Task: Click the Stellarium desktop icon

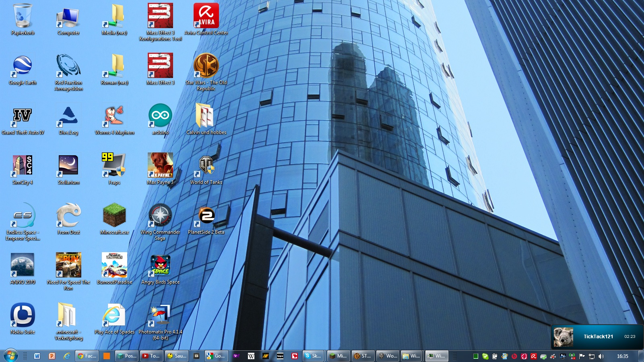Action: [68, 166]
